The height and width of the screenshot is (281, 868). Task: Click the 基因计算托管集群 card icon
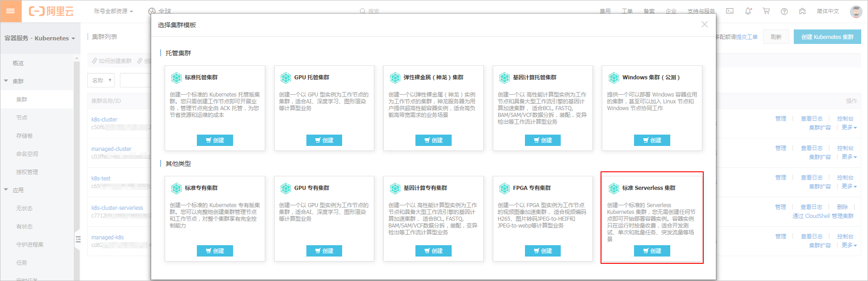[x=505, y=78]
